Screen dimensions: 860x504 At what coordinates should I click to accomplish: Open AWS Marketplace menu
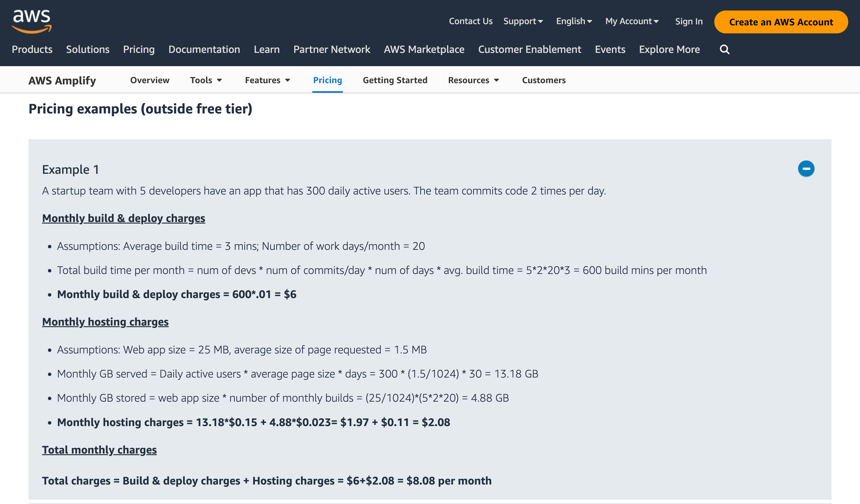tap(424, 49)
